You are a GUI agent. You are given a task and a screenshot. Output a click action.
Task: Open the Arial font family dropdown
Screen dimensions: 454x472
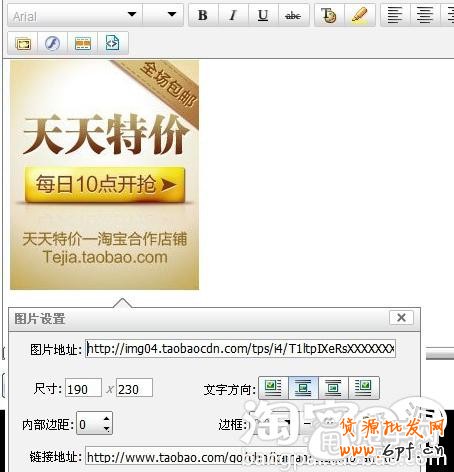tap(75, 15)
